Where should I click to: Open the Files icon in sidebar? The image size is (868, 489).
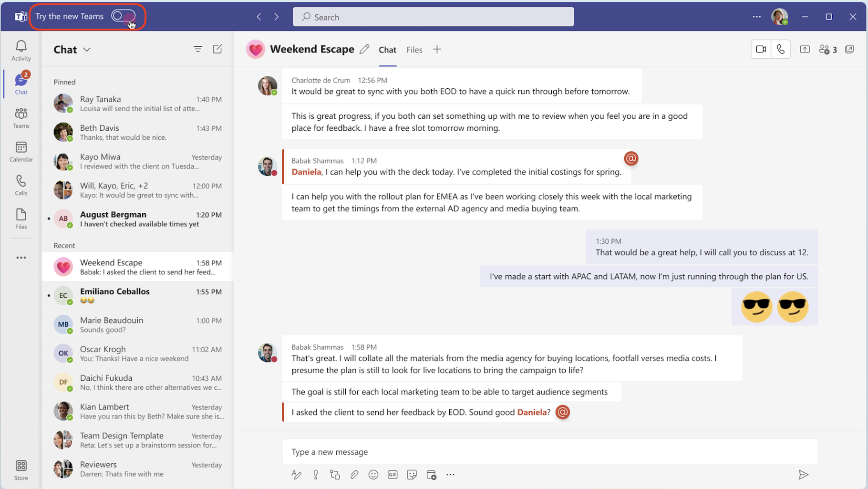[x=21, y=219]
